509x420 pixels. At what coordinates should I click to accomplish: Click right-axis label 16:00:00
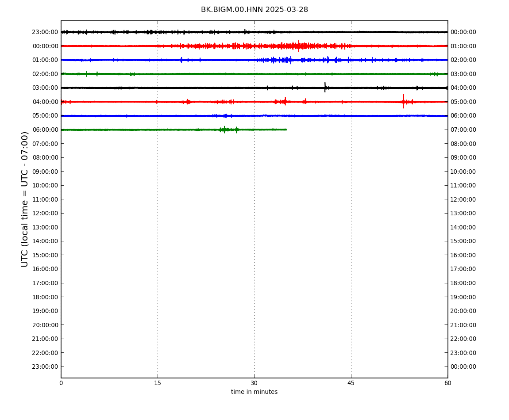463,255
